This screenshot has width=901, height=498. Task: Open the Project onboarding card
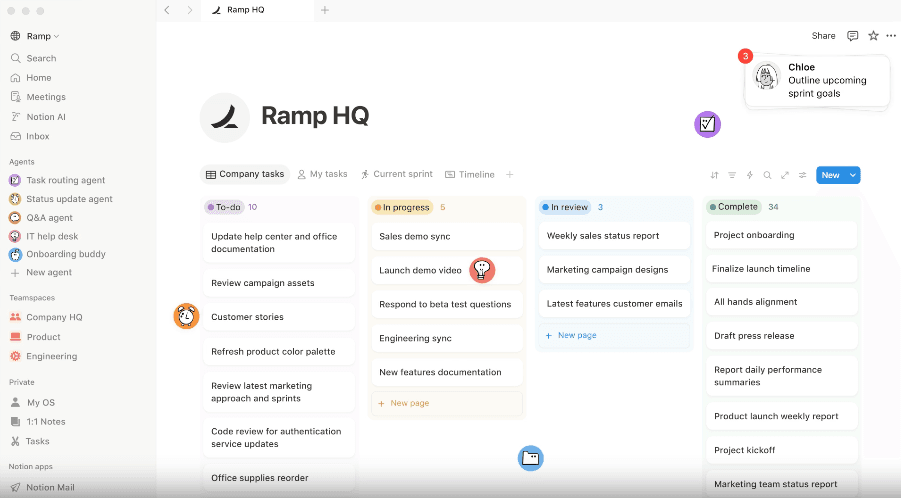click(781, 235)
